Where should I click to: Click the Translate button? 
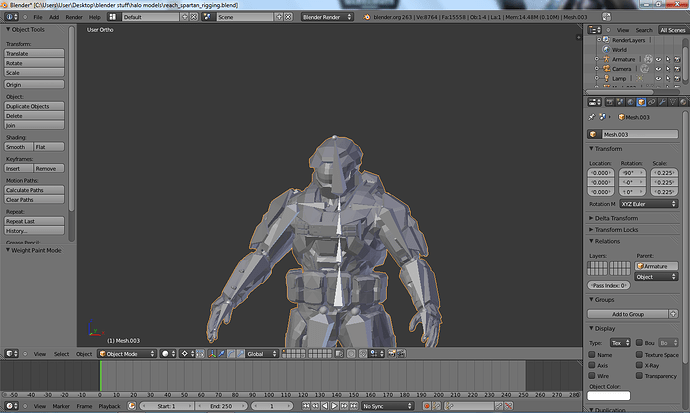tap(34, 53)
